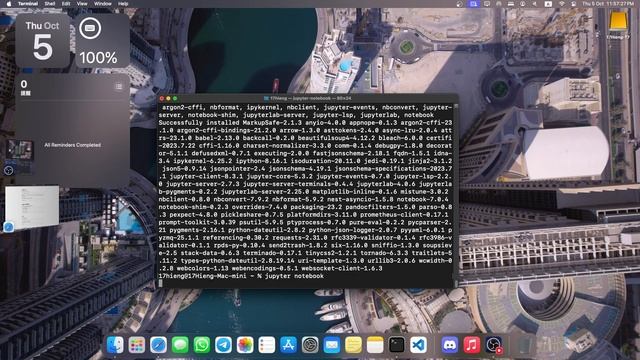
Task: Open the Messages app in Dock
Action: [180, 345]
